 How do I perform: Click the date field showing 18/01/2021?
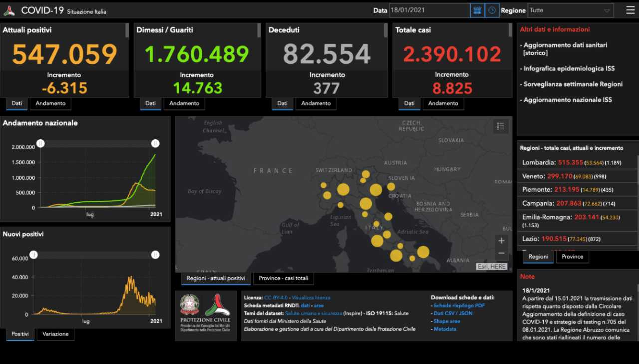[429, 10]
